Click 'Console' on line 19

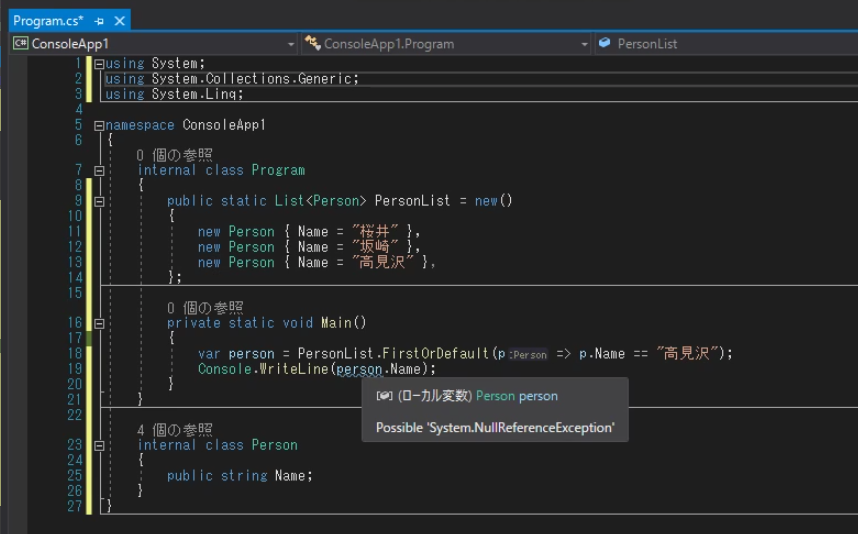click(x=225, y=369)
